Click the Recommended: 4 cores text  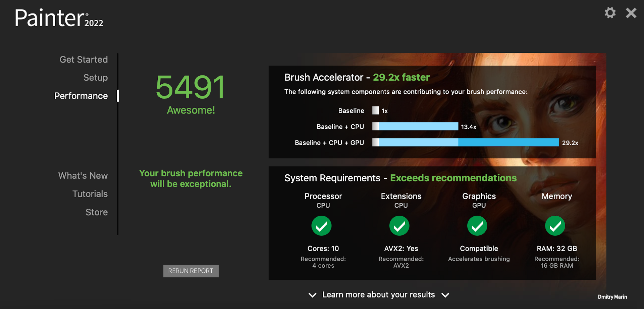pos(323,262)
